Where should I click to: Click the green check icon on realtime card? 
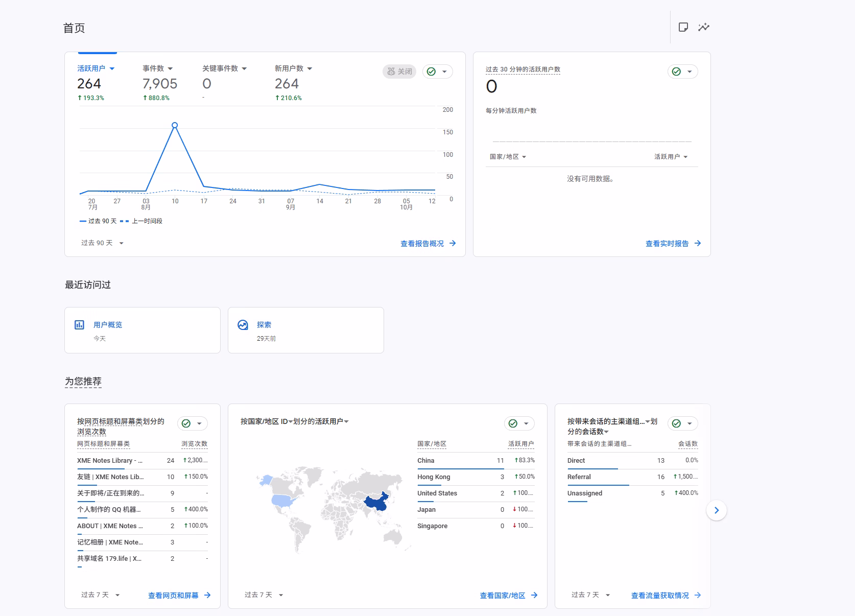pos(677,72)
